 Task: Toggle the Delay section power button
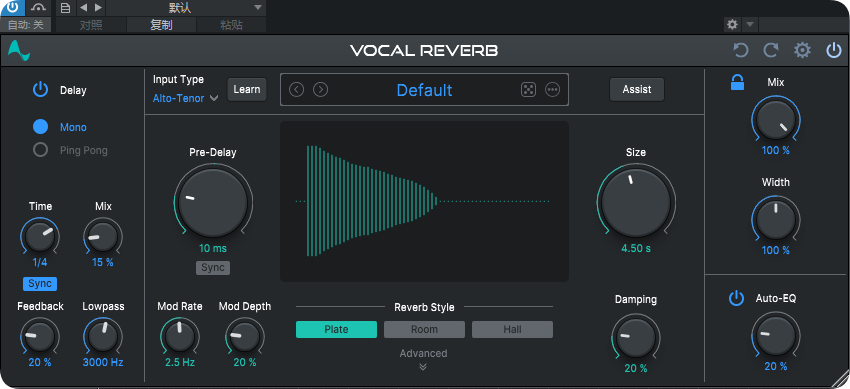click(41, 89)
